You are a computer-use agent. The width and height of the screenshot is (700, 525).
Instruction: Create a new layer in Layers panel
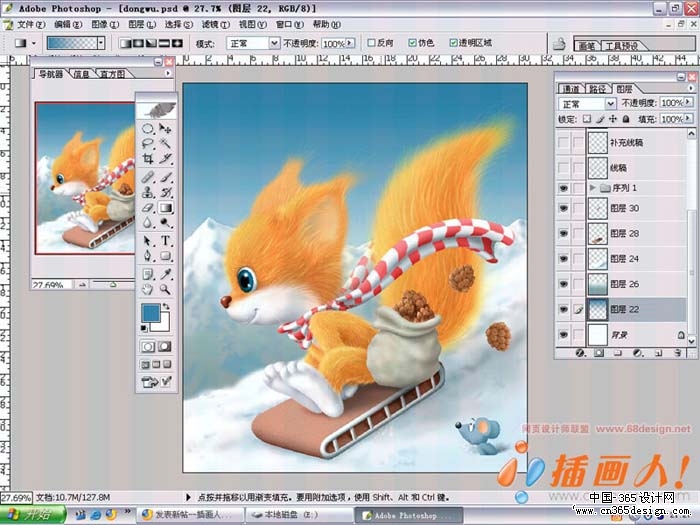point(658,353)
